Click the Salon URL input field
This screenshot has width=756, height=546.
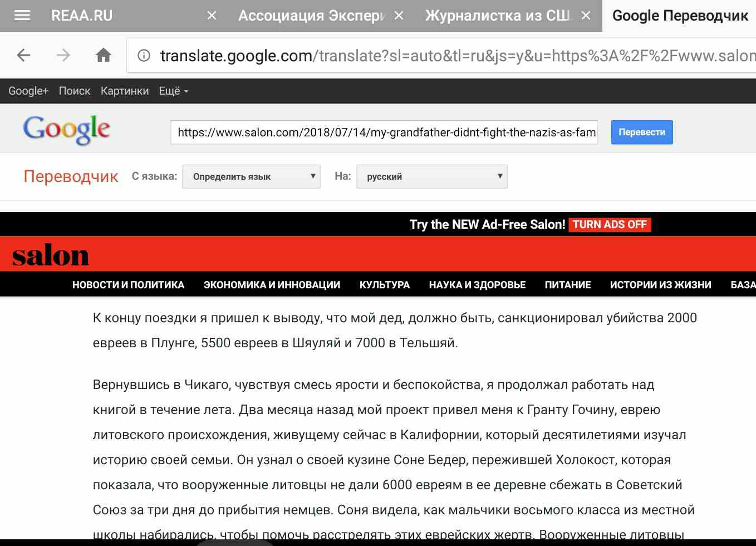[384, 132]
